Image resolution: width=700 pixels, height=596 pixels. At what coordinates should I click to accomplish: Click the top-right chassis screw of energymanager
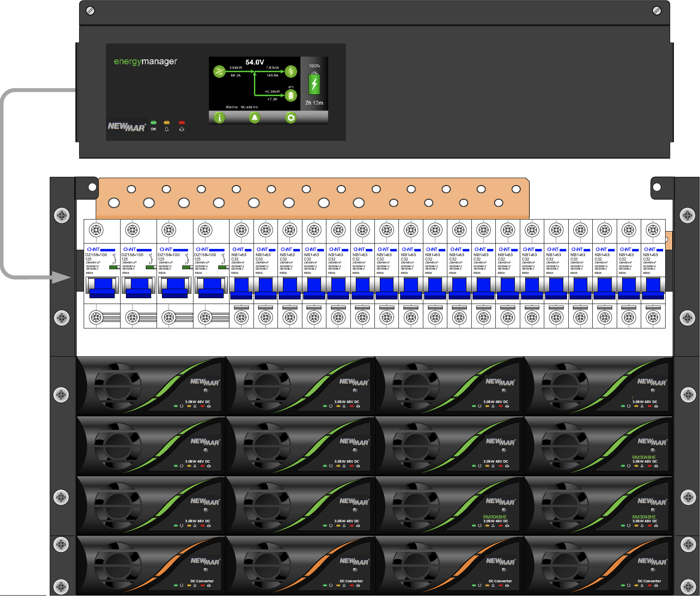click(x=657, y=10)
